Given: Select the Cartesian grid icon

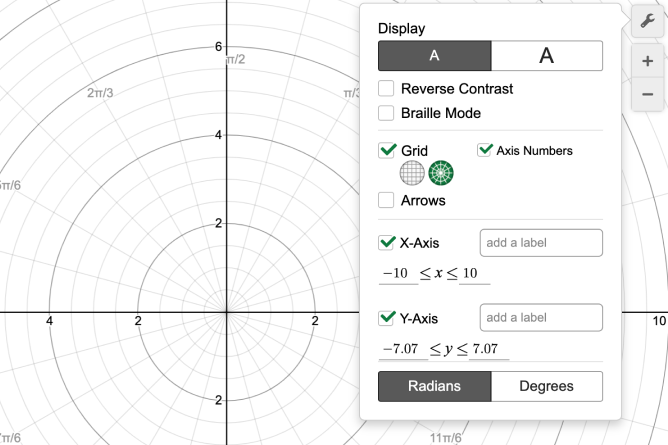Looking at the screenshot, I should (x=412, y=173).
